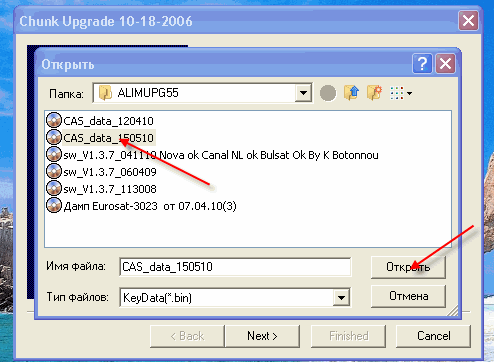
Task: Click the icon next to sw_V1.3.7_060409
Action: [x=54, y=171]
